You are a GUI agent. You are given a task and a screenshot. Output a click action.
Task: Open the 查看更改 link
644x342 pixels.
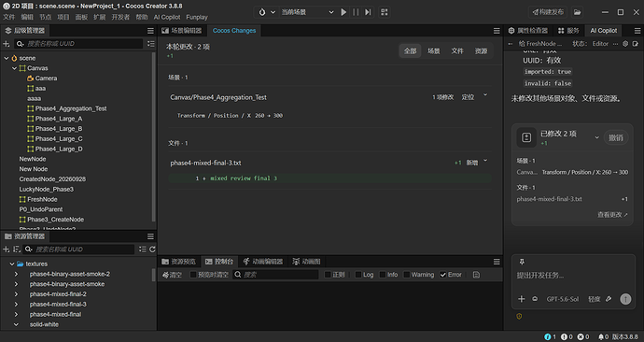coord(612,215)
